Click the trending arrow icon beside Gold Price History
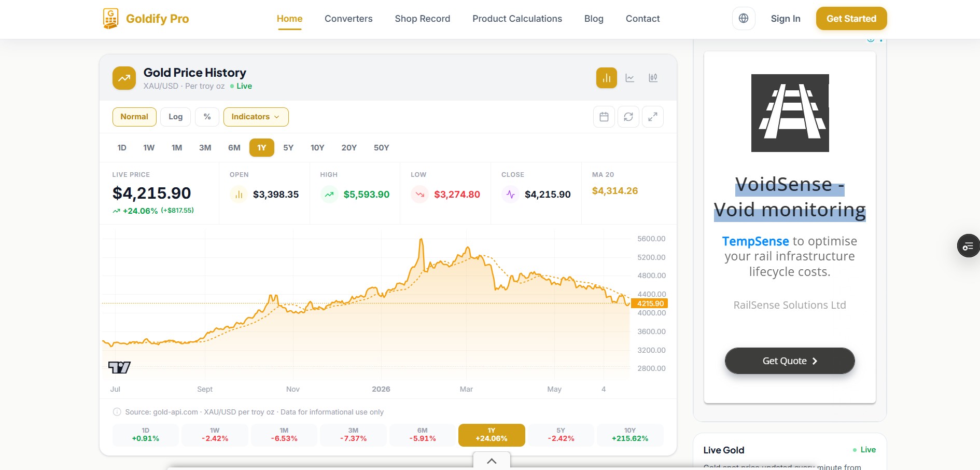 pos(124,78)
